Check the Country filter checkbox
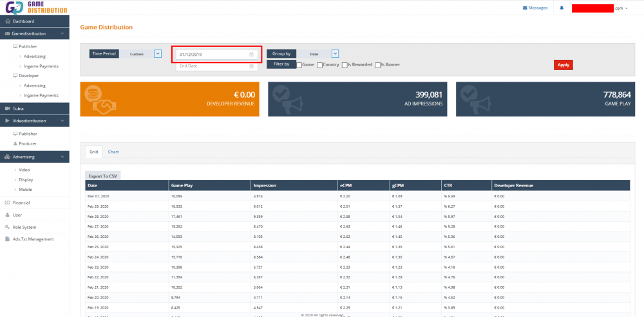 [x=319, y=65]
